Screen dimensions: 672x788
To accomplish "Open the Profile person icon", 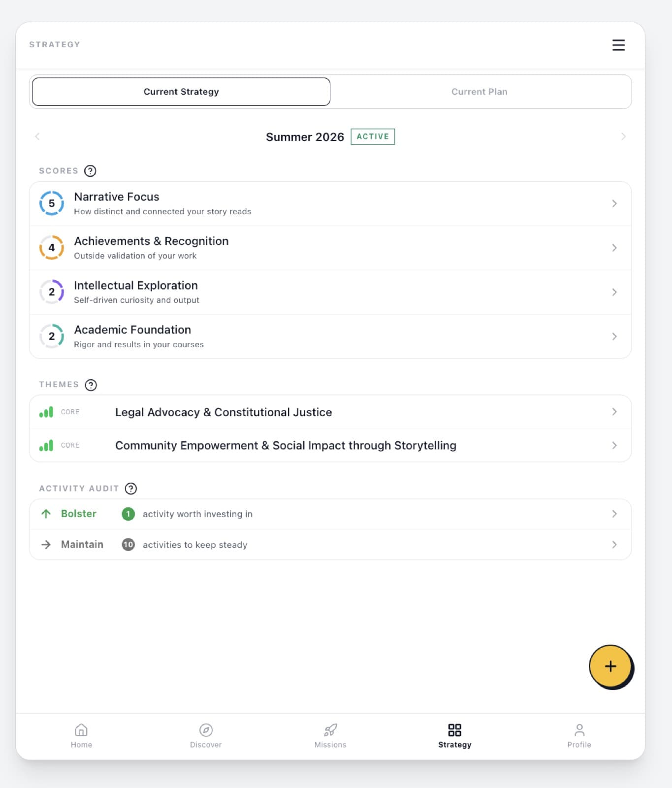I will [x=579, y=730].
